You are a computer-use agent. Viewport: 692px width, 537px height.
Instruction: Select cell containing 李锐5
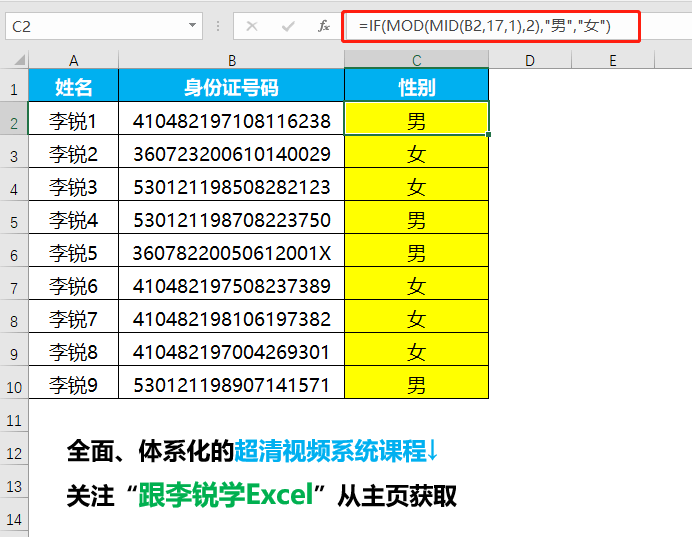[x=74, y=251]
